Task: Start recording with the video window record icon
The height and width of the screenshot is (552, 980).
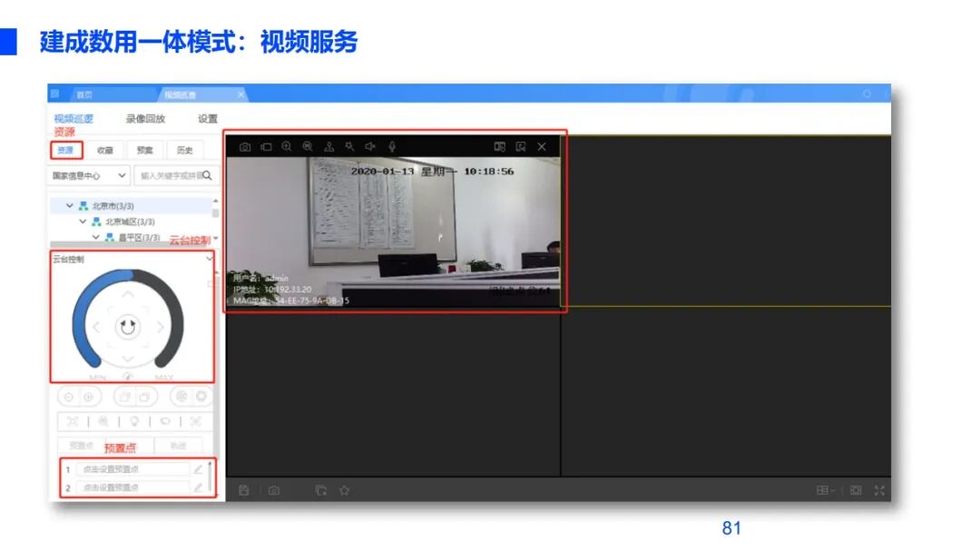Action: pyautogui.click(x=266, y=147)
